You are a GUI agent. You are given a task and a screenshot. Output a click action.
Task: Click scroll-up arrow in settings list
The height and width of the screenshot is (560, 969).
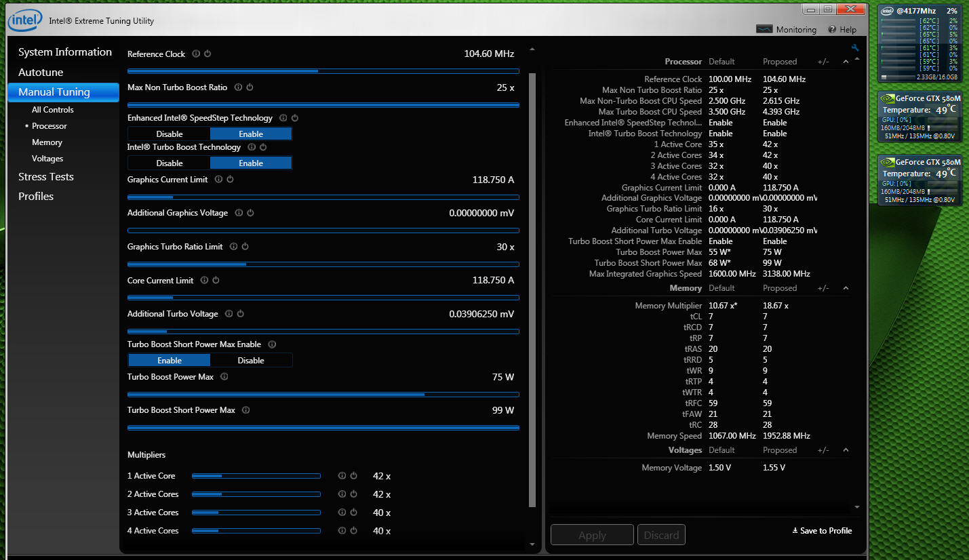[532, 49]
